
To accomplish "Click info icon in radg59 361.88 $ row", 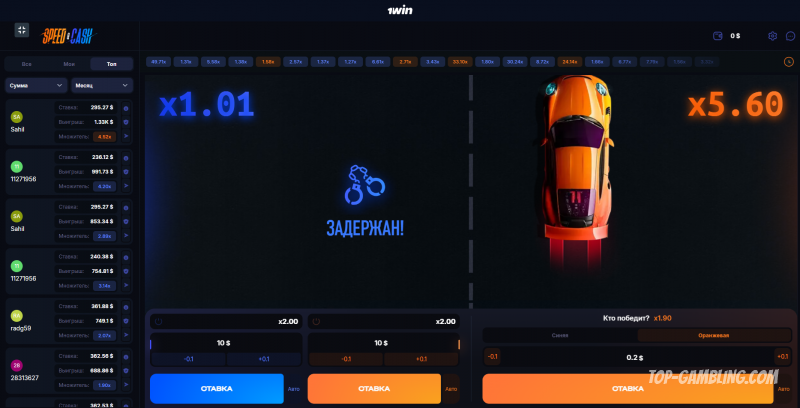I will (126, 307).
